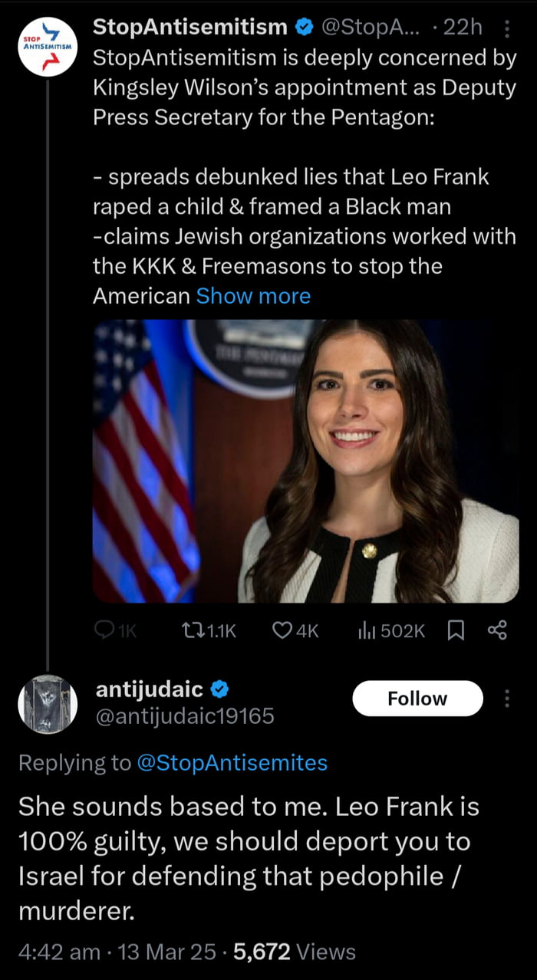Open the attached photo in the tweet
This screenshot has height=980, width=537.
click(x=305, y=461)
